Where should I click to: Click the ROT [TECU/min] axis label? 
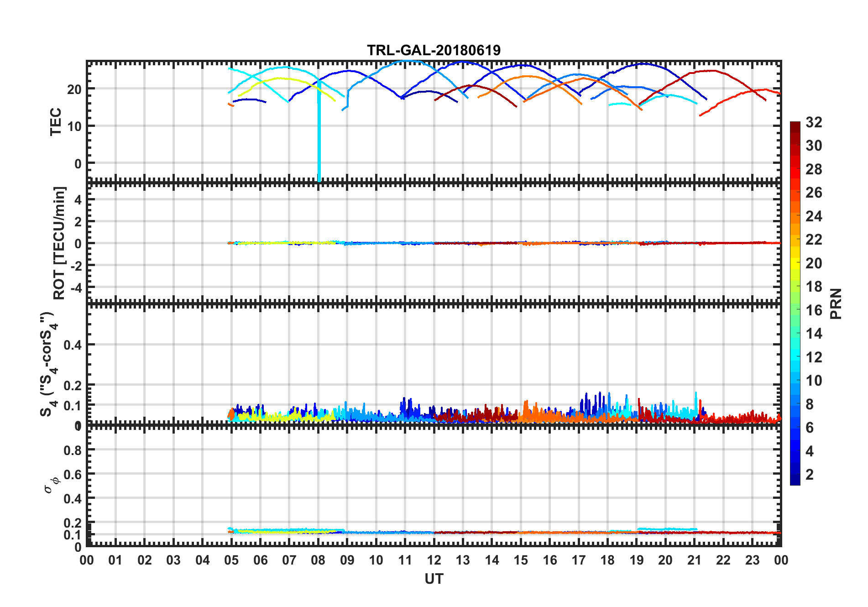click(59, 243)
